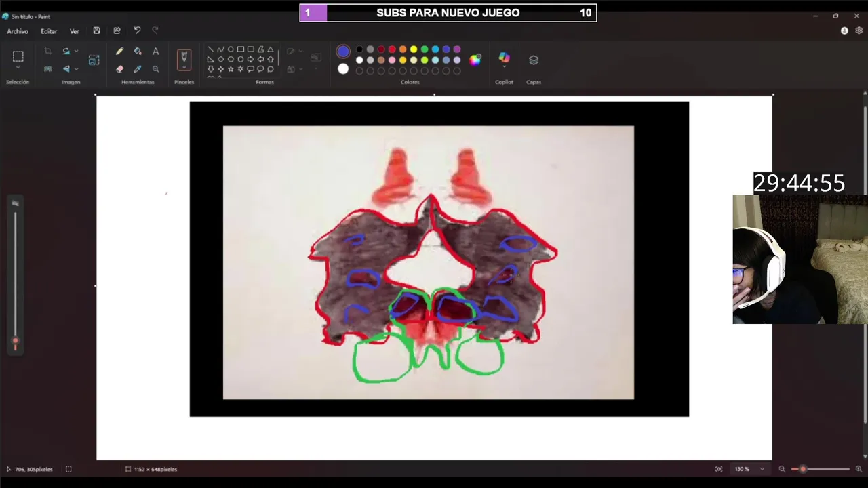Click the Undo arrow
868x488 pixels.
137,30
